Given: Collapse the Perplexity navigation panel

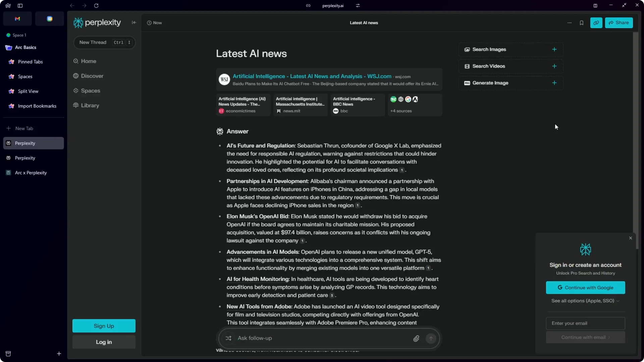Looking at the screenshot, I should point(134,22).
